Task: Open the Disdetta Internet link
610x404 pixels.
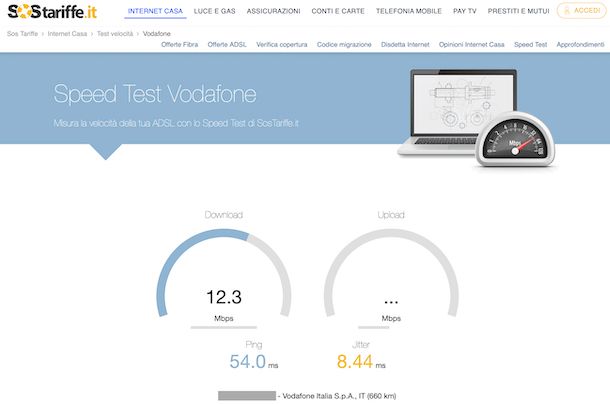Action: [x=405, y=45]
